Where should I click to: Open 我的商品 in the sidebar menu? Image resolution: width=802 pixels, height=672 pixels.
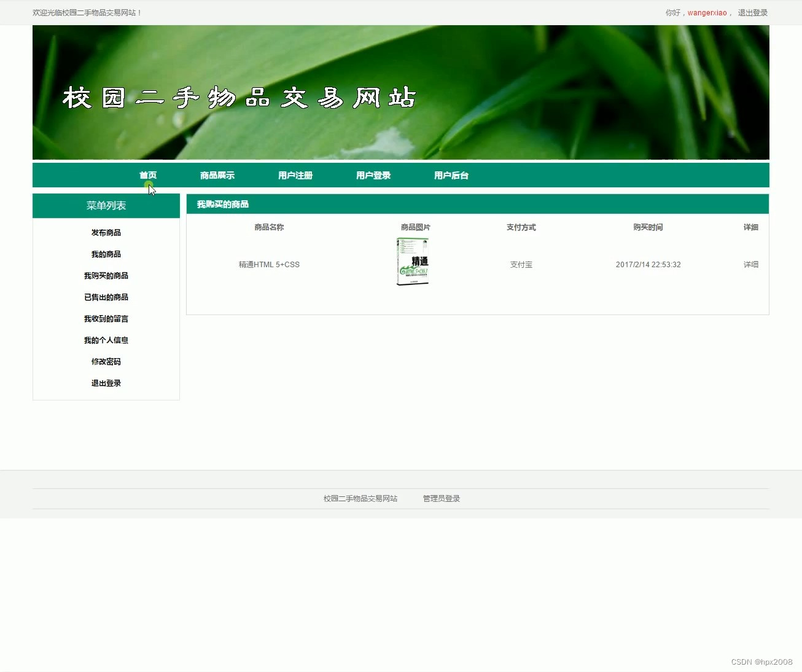(106, 254)
